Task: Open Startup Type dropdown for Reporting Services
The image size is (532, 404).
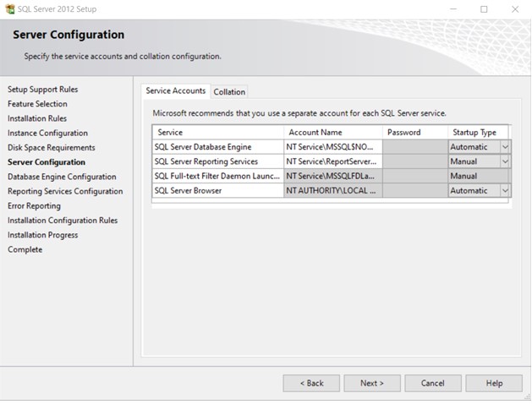Action: (505, 161)
